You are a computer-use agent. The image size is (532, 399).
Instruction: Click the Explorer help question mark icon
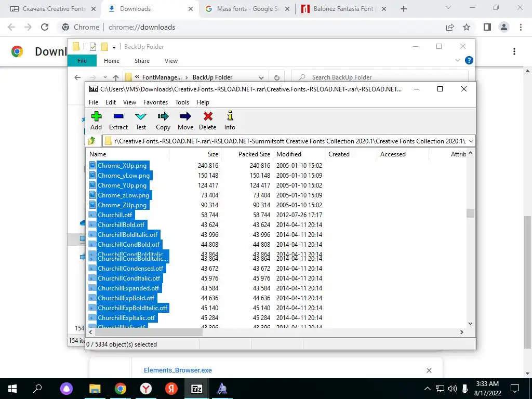(x=469, y=60)
